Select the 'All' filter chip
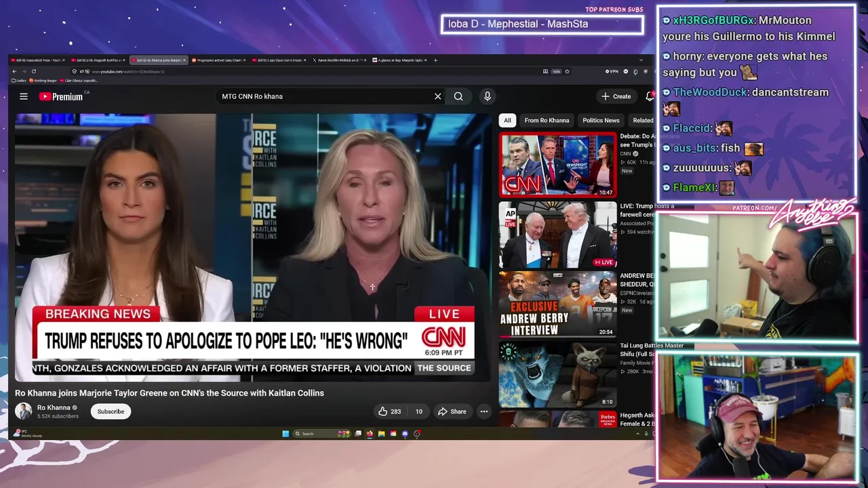This screenshot has height=488, width=868. coord(507,120)
